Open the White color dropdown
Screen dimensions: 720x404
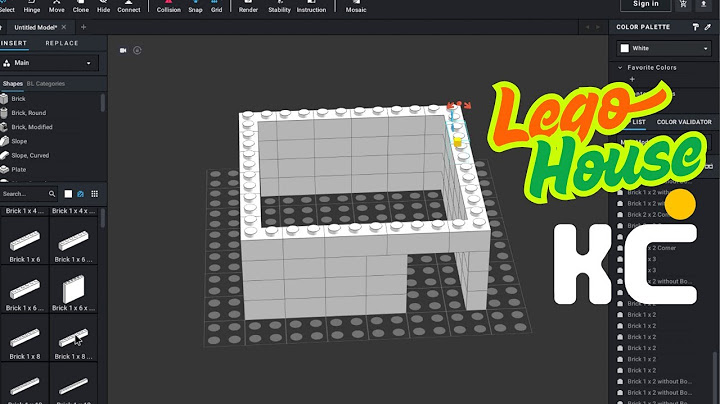click(x=664, y=48)
